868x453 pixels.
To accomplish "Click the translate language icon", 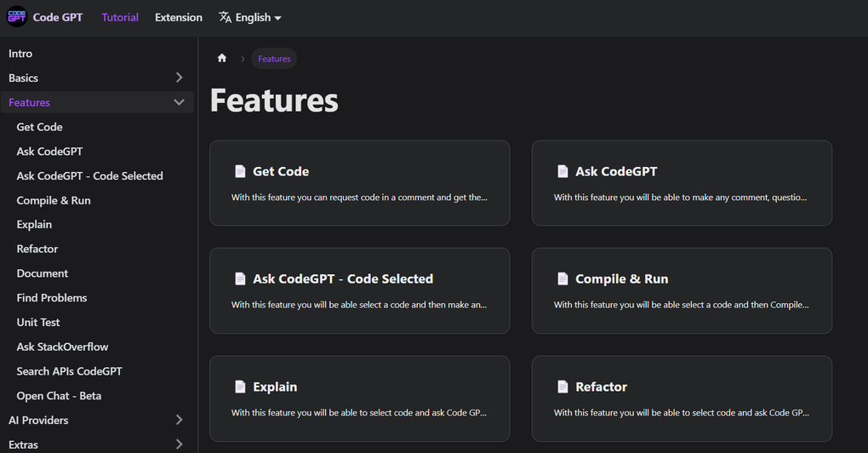I will 226,17.
